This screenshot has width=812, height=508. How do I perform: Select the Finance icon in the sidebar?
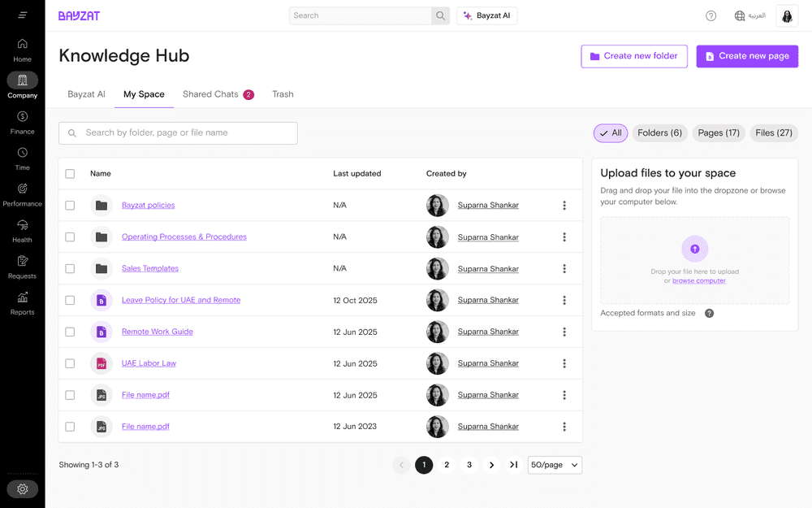click(x=22, y=119)
